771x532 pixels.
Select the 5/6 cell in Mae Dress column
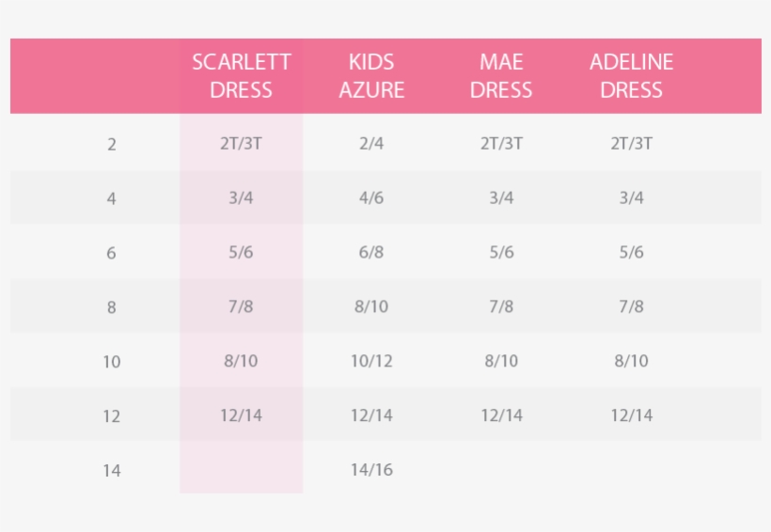click(x=501, y=253)
